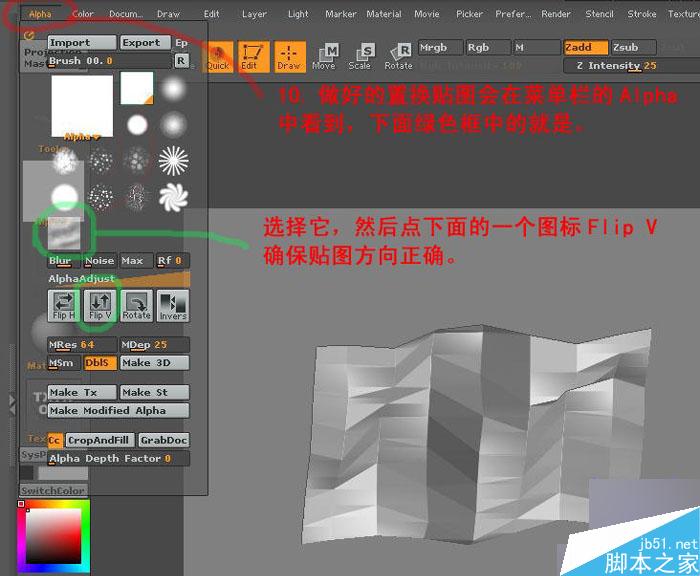The height and width of the screenshot is (576, 700).
Task: Select the hard round dot alpha
Action: (137, 125)
